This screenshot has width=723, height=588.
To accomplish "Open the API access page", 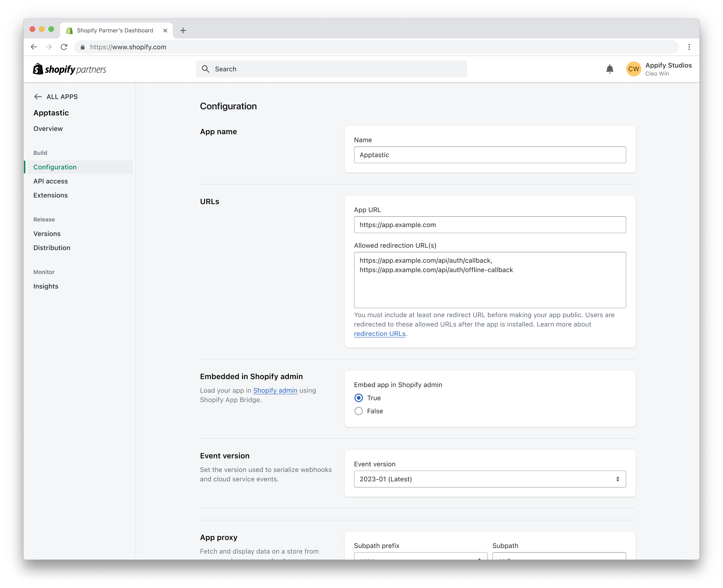I will coord(50,181).
